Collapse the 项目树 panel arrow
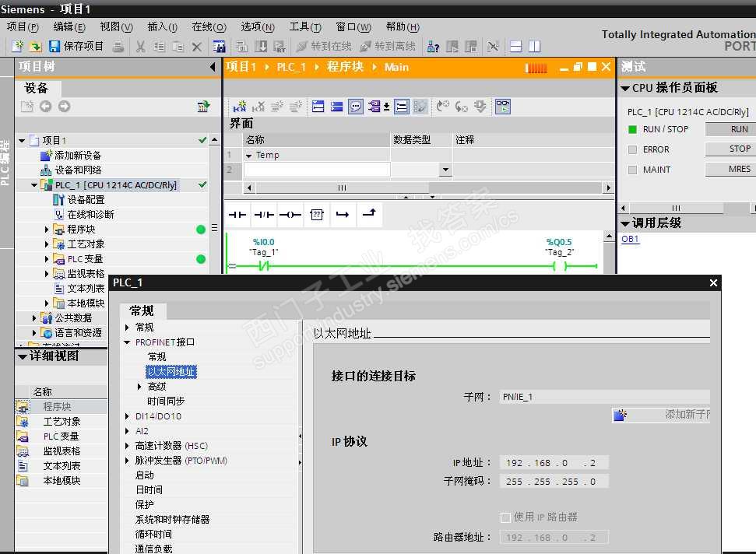 click(213, 67)
